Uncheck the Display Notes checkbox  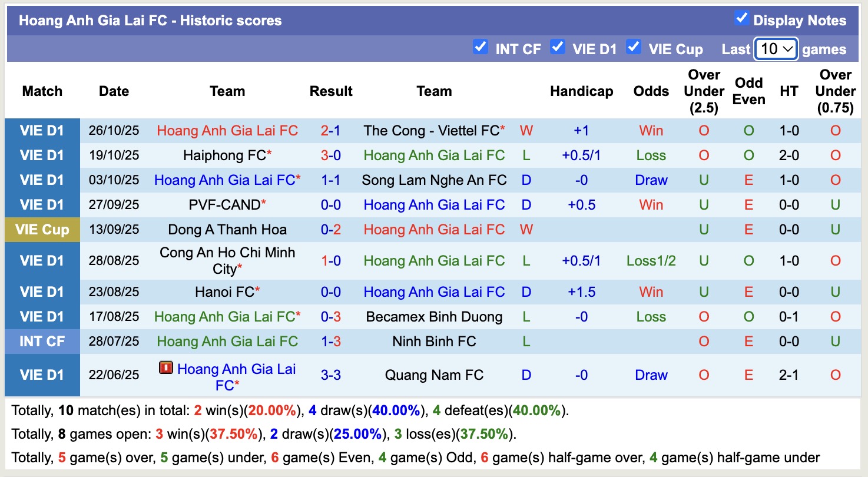point(741,20)
